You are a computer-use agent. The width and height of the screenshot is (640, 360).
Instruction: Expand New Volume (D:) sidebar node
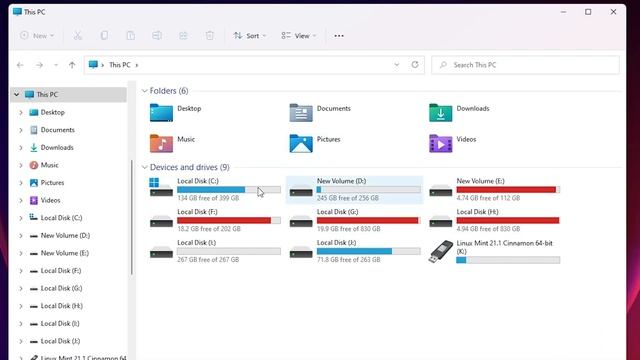pos(21,236)
